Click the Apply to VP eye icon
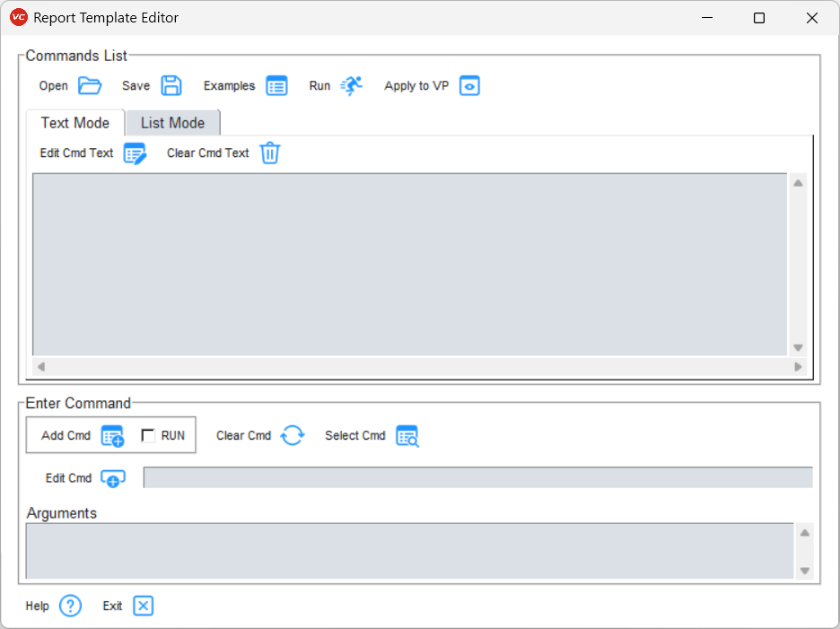 [469, 86]
